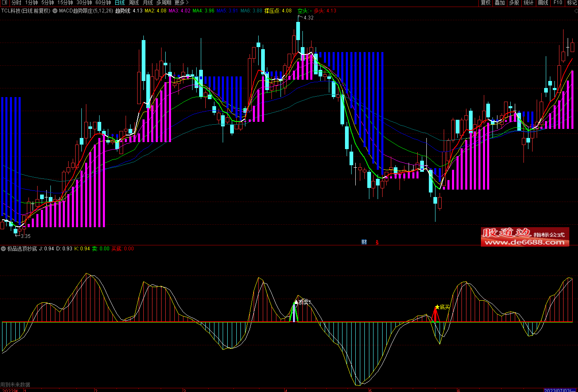Click the 趋势线: 4.13 value
The width and height of the screenshot is (578, 392).
pos(128,11)
